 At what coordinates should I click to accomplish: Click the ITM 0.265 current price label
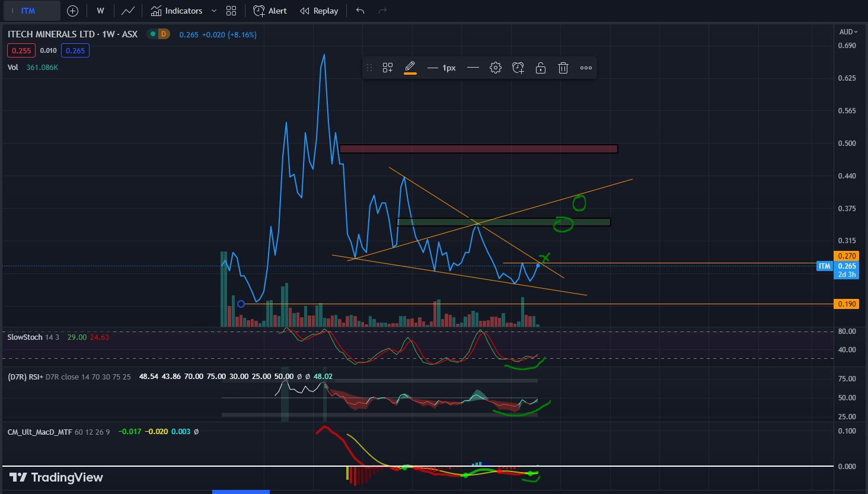(838, 266)
